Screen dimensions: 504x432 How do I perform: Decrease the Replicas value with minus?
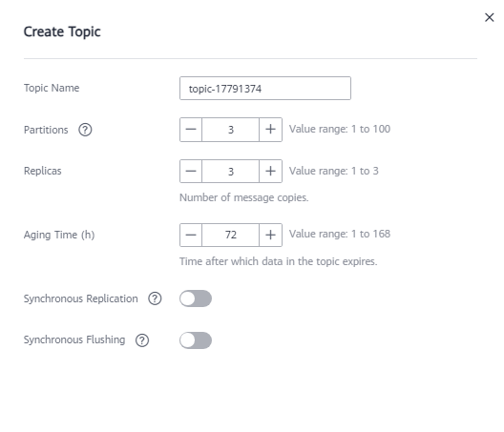[x=191, y=172]
